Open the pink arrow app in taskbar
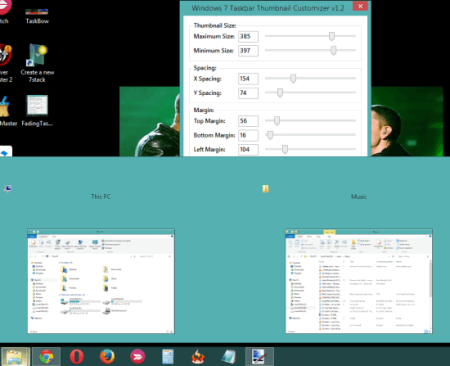Viewport: 450px width, 366px height. click(x=137, y=357)
